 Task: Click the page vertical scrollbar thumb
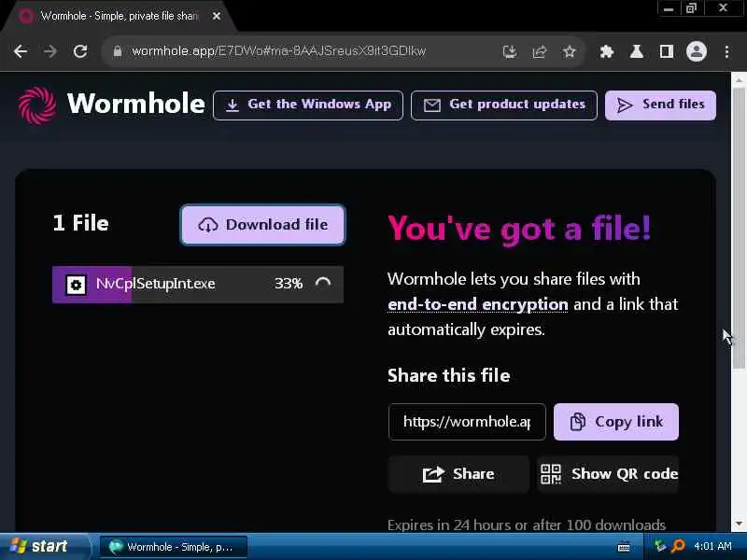pos(739,229)
